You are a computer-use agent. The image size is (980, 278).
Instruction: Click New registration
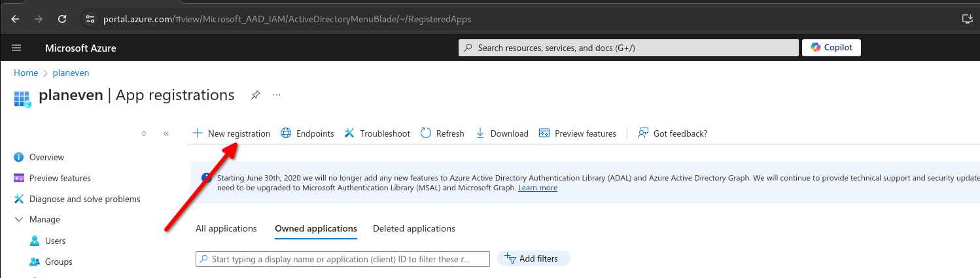tap(231, 133)
